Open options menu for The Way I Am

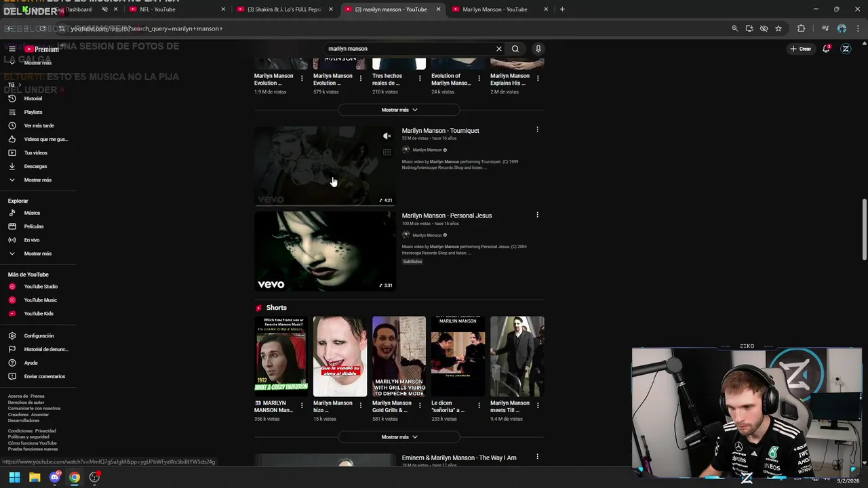pyautogui.click(x=537, y=457)
